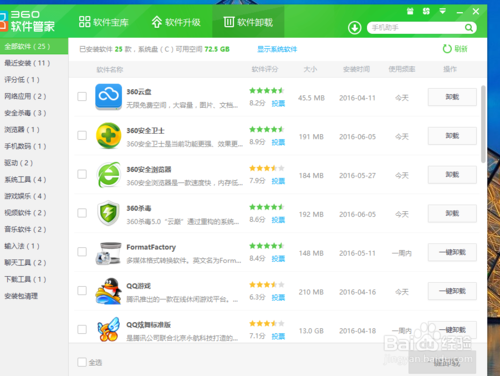Tick the checkbox for QQ游戏
The width and height of the screenshot is (500, 376).
82,291
